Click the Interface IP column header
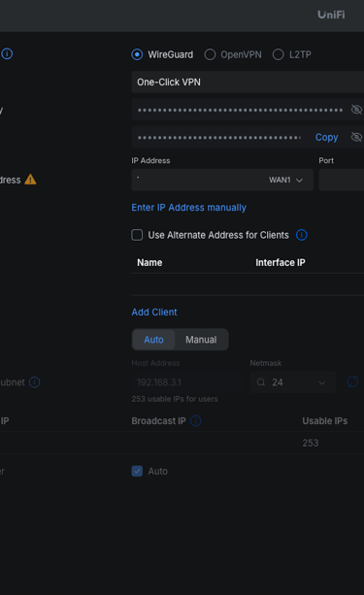 click(x=281, y=263)
